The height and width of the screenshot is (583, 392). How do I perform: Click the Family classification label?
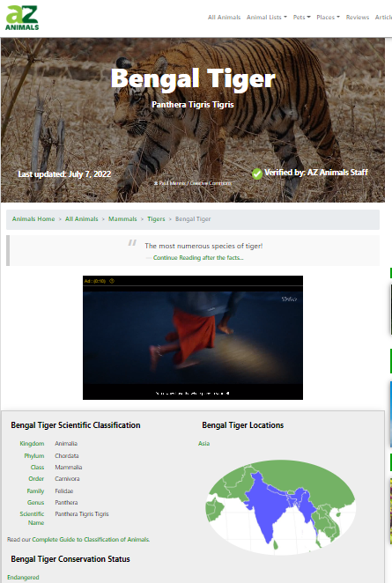[x=35, y=491]
